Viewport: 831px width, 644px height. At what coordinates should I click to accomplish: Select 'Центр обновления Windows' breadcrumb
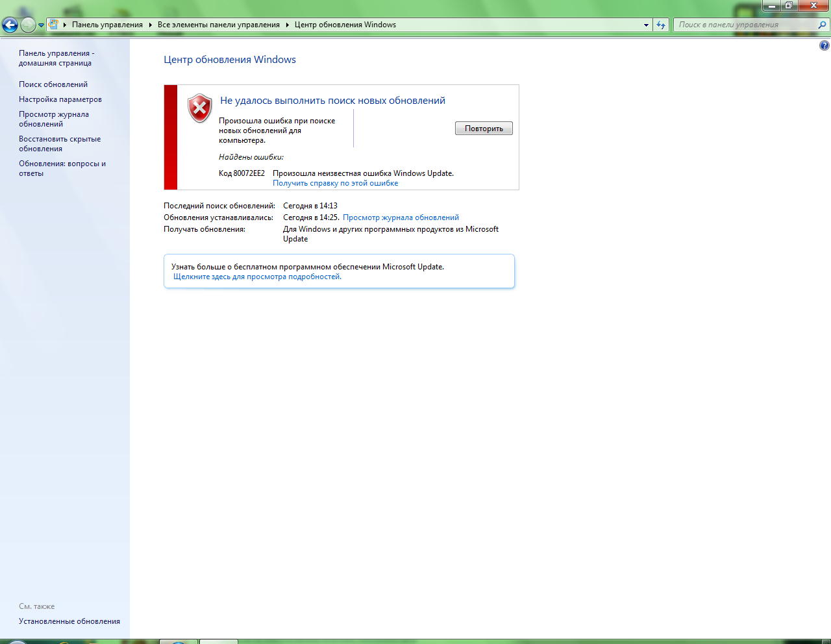[345, 25]
